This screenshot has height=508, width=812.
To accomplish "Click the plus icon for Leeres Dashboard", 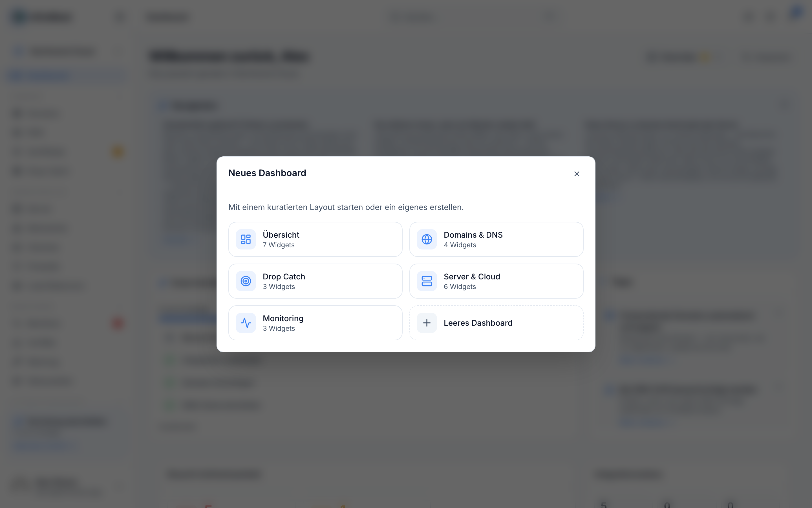I will coord(427,323).
